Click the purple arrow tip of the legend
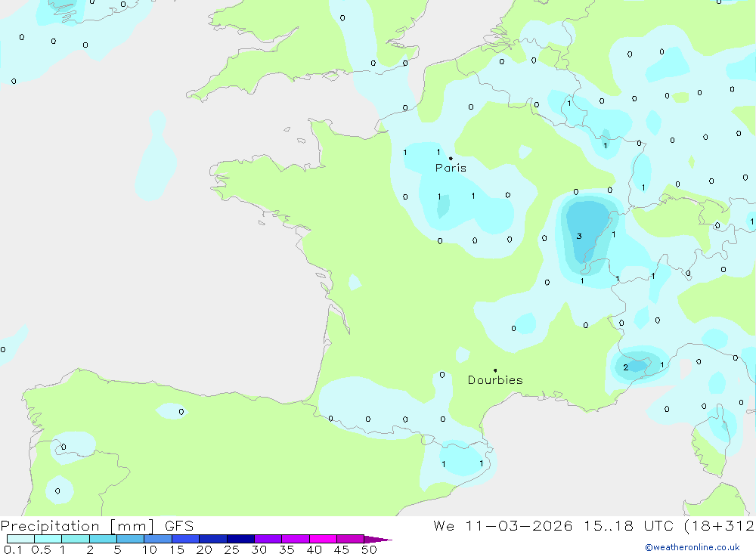 coord(379,539)
